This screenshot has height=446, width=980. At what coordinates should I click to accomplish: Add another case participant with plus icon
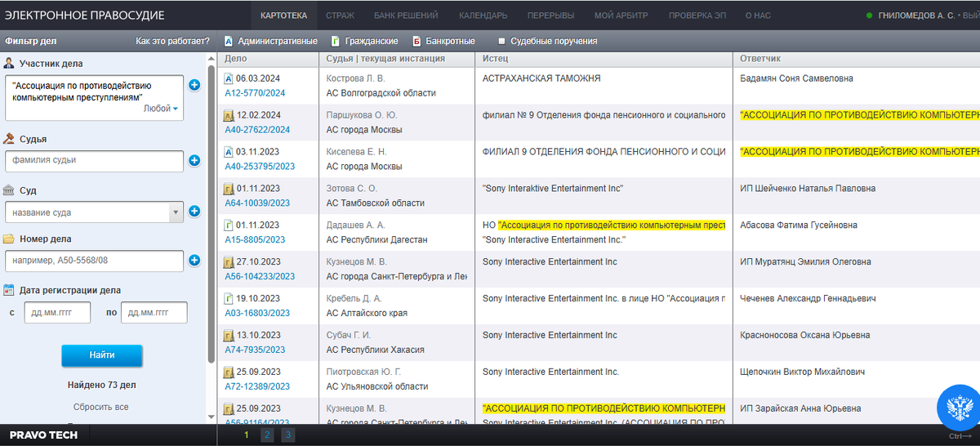194,85
